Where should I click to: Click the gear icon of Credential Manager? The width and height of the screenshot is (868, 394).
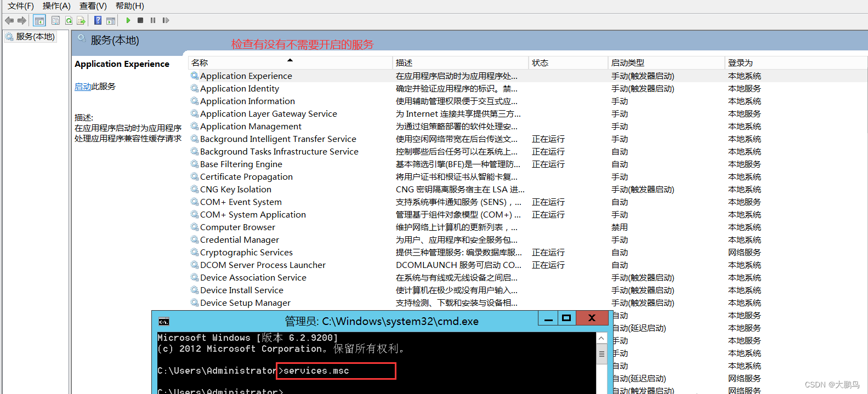coord(195,239)
